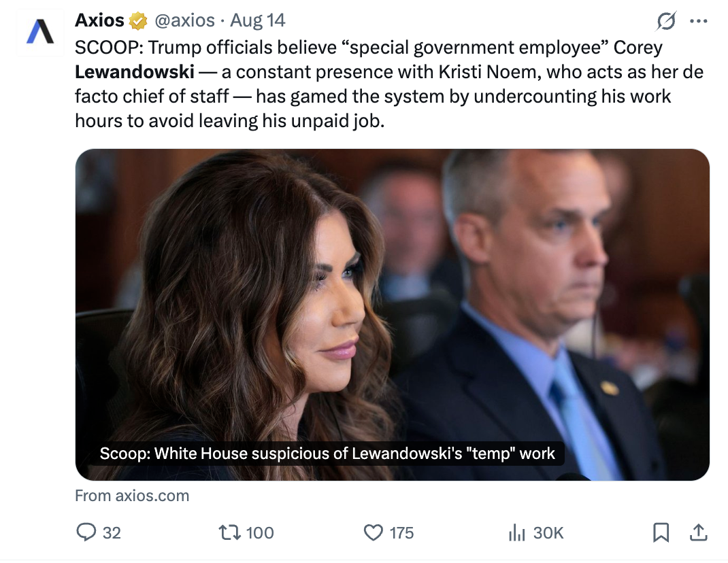Viewport: 728px width, 563px height.
Task: Like the post with the heart
Action: click(x=374, y=532)
